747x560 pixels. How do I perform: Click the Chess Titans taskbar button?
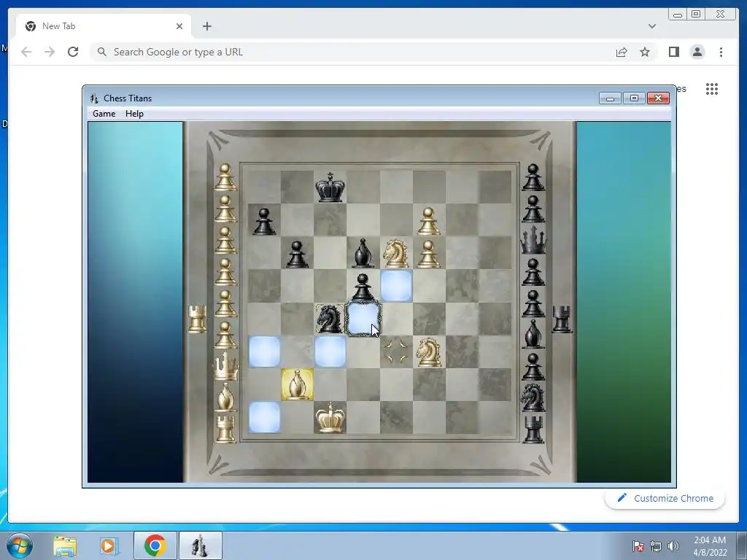[200, 545]
